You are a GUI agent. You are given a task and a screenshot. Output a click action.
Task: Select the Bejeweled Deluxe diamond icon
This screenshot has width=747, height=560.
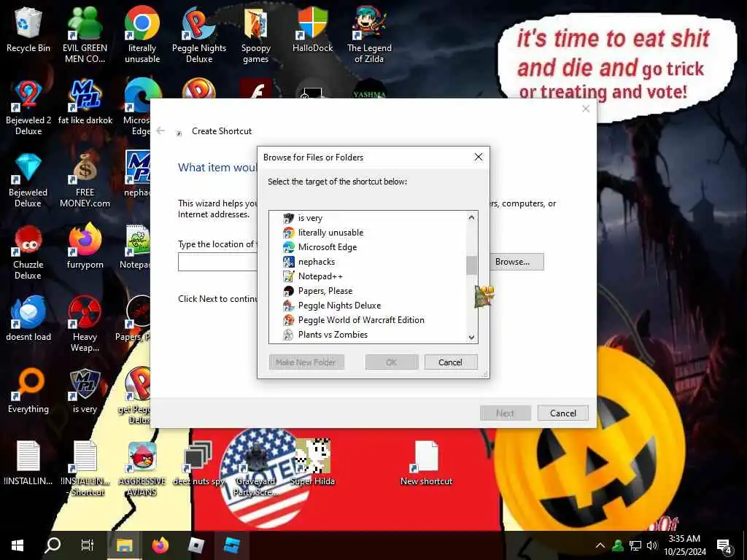(x=28, y=179)
